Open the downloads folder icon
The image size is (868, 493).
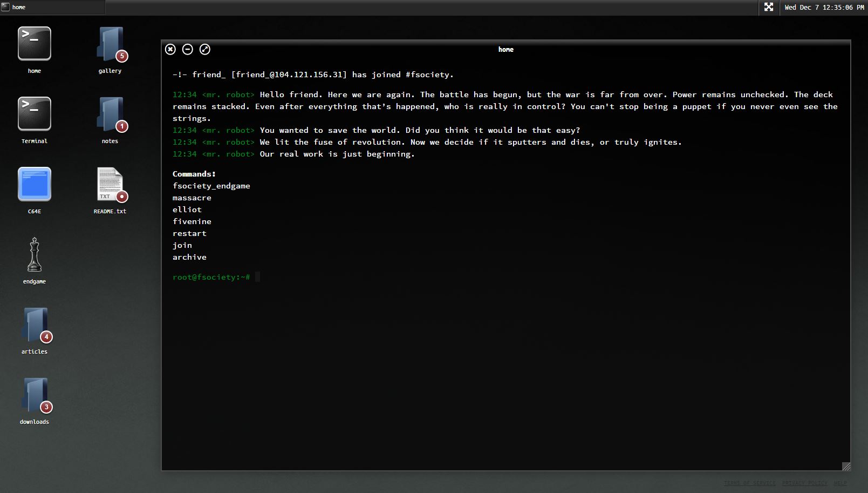36,395
